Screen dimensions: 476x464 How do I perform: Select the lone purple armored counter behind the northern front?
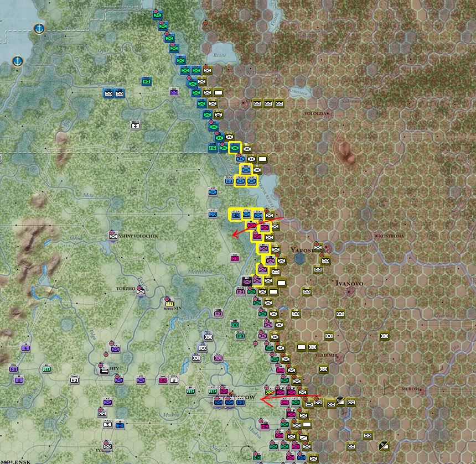click(x=174, y=92)
